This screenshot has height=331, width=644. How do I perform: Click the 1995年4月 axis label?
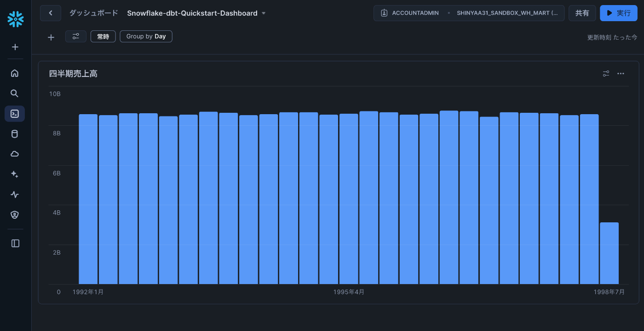pos(349,292)
